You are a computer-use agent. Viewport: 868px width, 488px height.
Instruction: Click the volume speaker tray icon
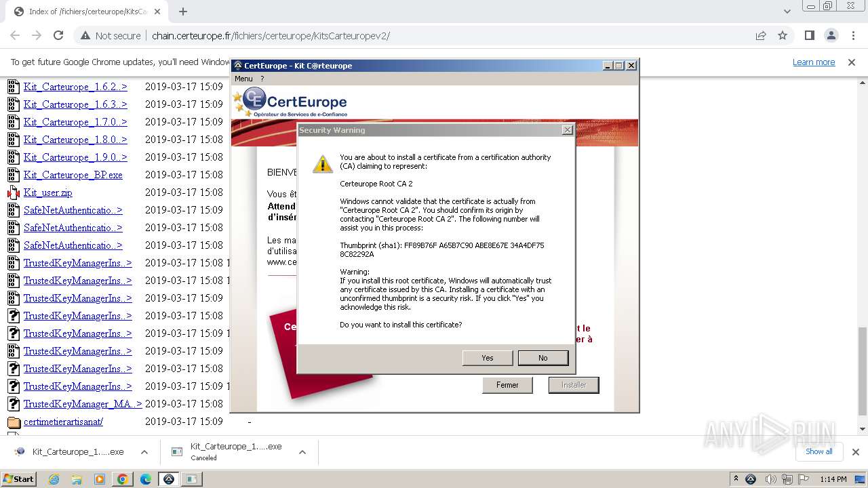click(x=770, y=479)
